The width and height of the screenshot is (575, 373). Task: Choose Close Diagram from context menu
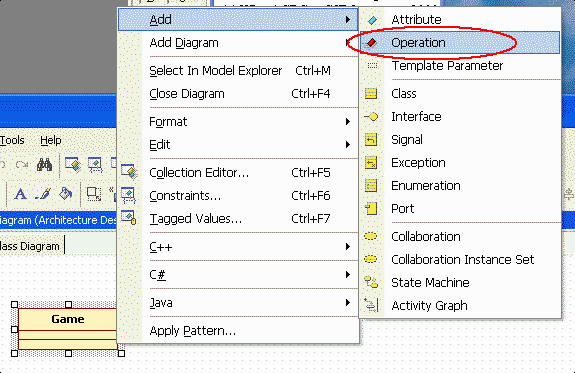coord(238,94)
